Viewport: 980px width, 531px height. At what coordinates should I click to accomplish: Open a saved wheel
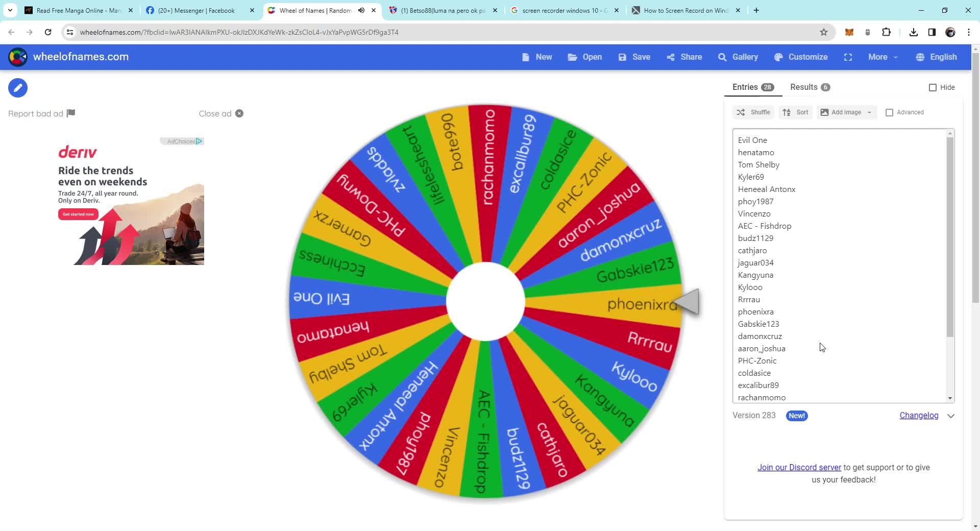584,57
